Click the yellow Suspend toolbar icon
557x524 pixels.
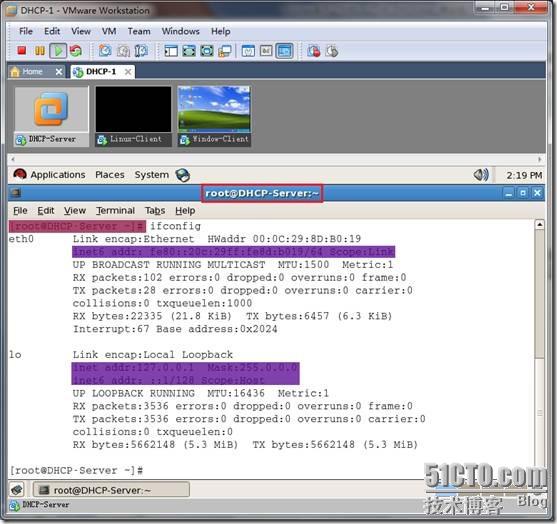[39, 51]
